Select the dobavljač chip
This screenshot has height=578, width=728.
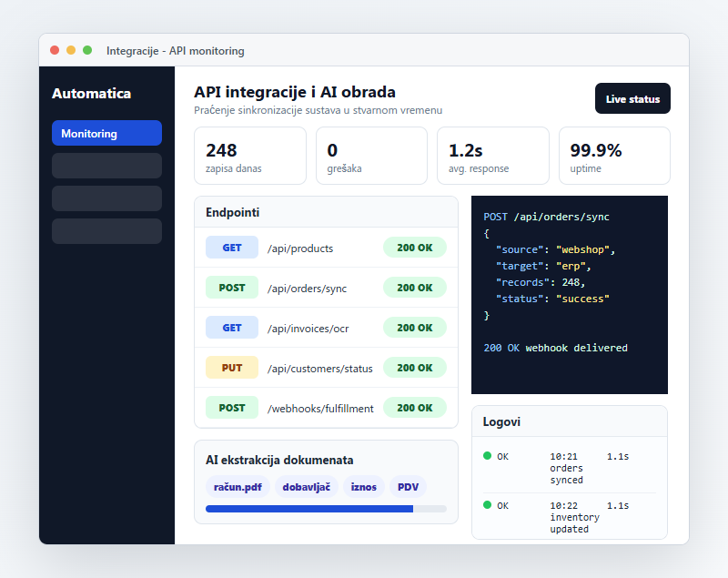307,487
